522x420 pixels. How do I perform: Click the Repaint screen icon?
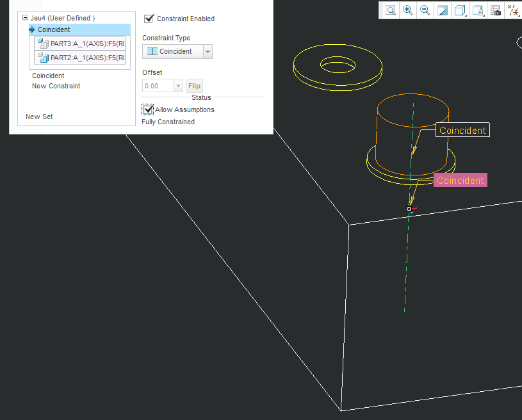[443, 10]
